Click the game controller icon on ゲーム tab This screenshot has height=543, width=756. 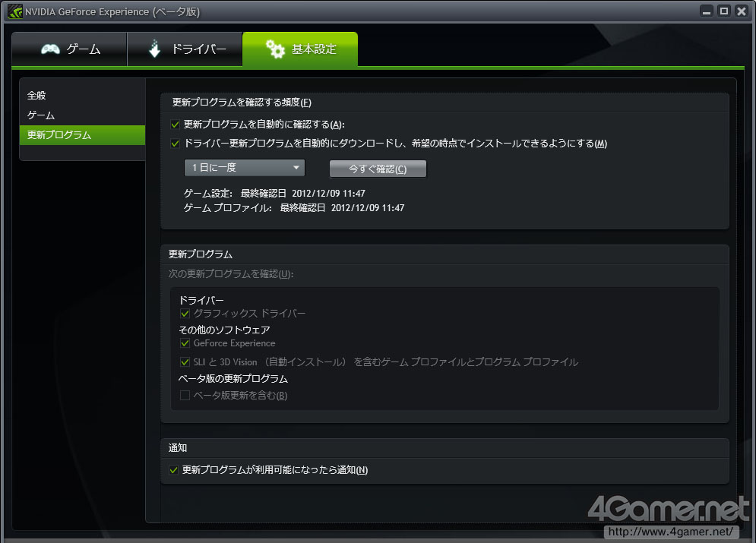pos(51,49)
